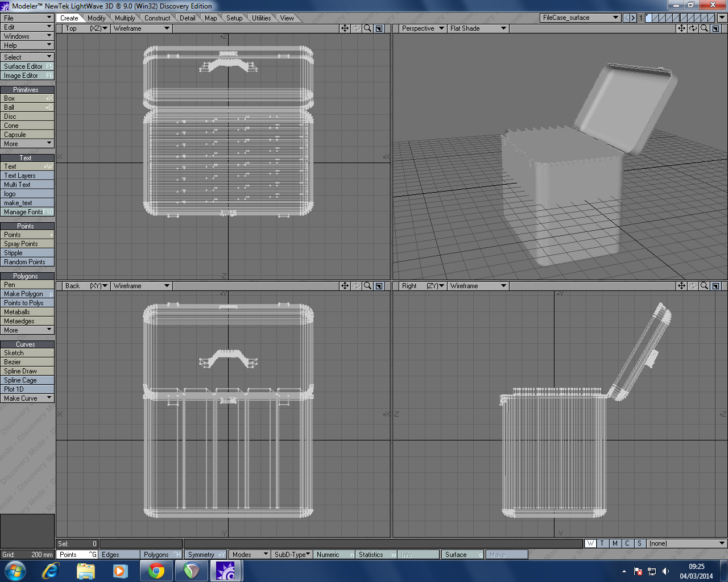The image size is (728, 582).
Task: Switch to Polygons selection mode
Action: (x=157, y=554)
